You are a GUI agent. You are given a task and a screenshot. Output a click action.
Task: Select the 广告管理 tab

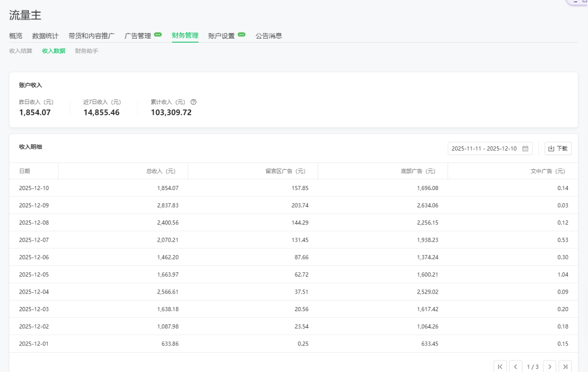tap(138, 36)
